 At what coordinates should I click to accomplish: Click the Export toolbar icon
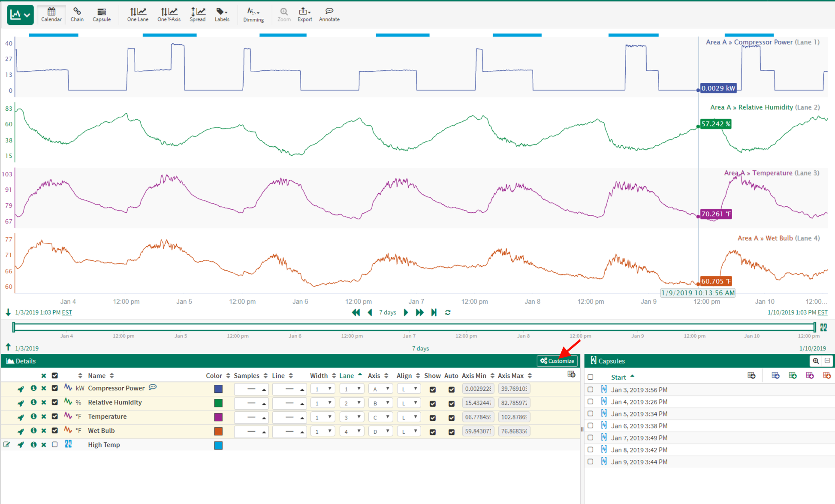[304, 14]
